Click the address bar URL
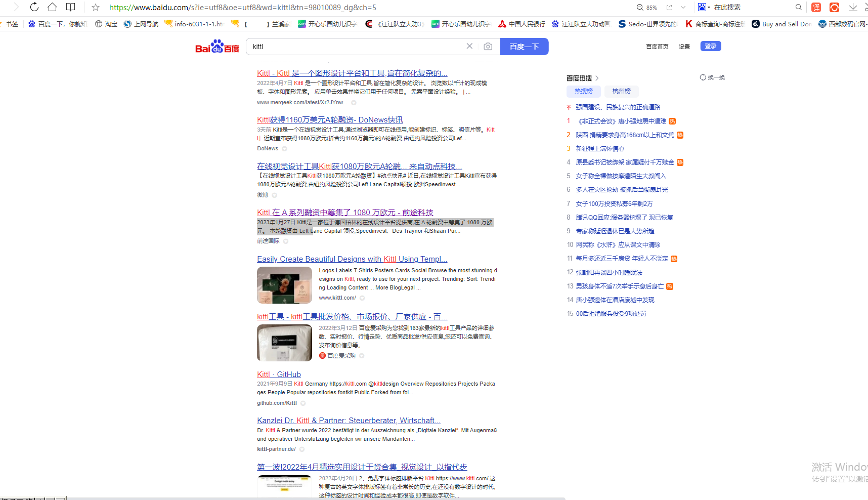868x500 pixels. pos(243,8)
